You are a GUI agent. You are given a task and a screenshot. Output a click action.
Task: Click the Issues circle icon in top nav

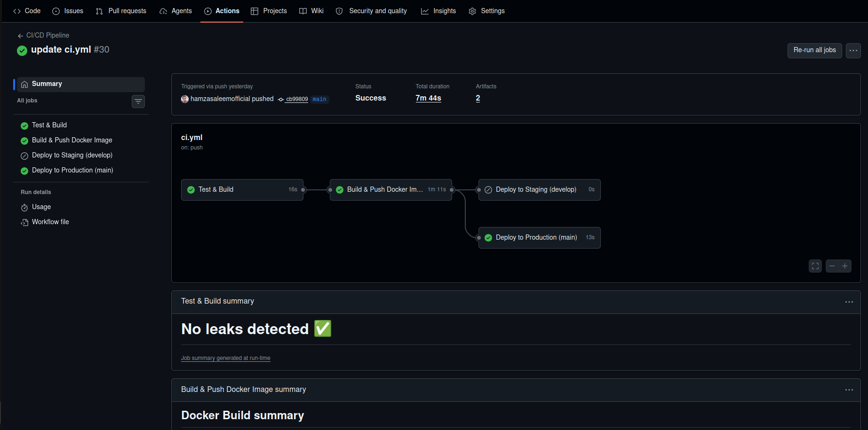pos(56,11)
